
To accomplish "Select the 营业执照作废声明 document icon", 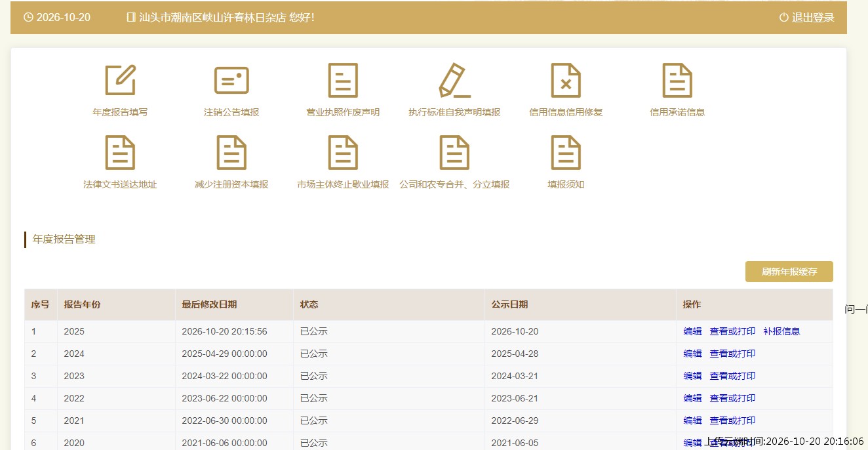I will tap(343, 80).
